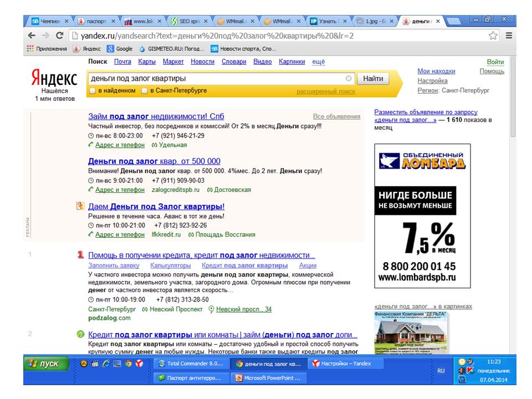
Task: Launch Chrome from the quick launch bar
Action: coord(128,364)
